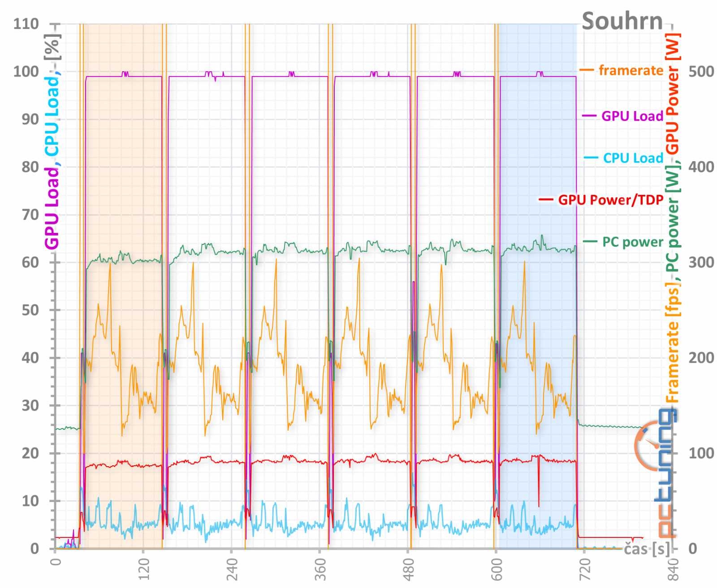This screenshot has height=588, width=717.
Task: Click the '240' time axis tick label
Action: tap(231, 569)
